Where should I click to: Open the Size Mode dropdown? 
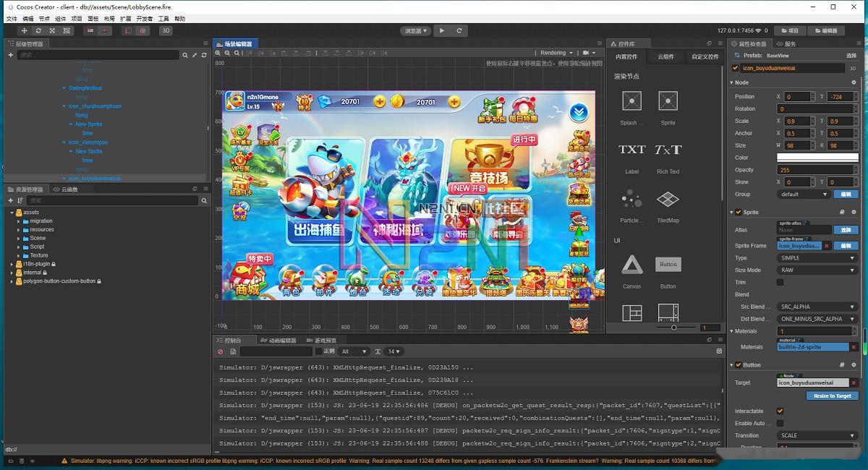[x=817, y=270]
